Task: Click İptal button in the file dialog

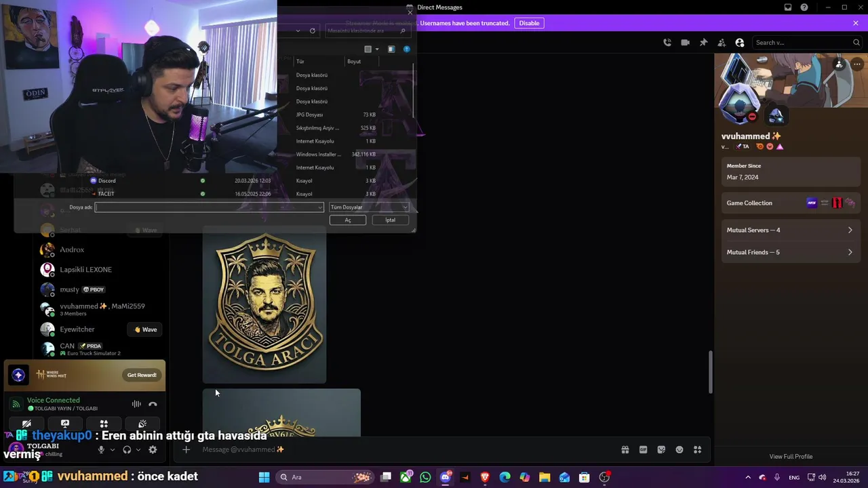Action: [391, 220]
